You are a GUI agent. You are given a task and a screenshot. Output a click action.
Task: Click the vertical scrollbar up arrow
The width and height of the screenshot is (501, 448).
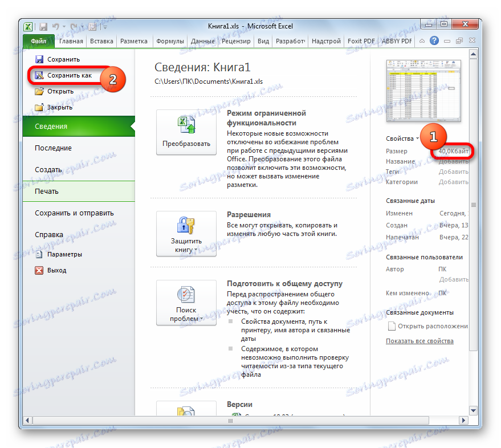pos(474,54)
